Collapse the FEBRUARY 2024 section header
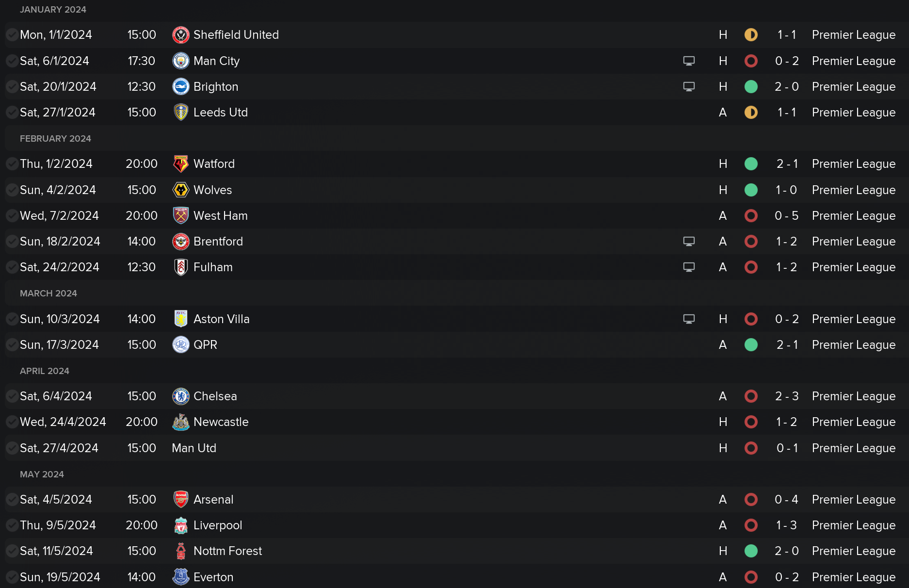Screen dimensions: 909x588 coord(55,139)
